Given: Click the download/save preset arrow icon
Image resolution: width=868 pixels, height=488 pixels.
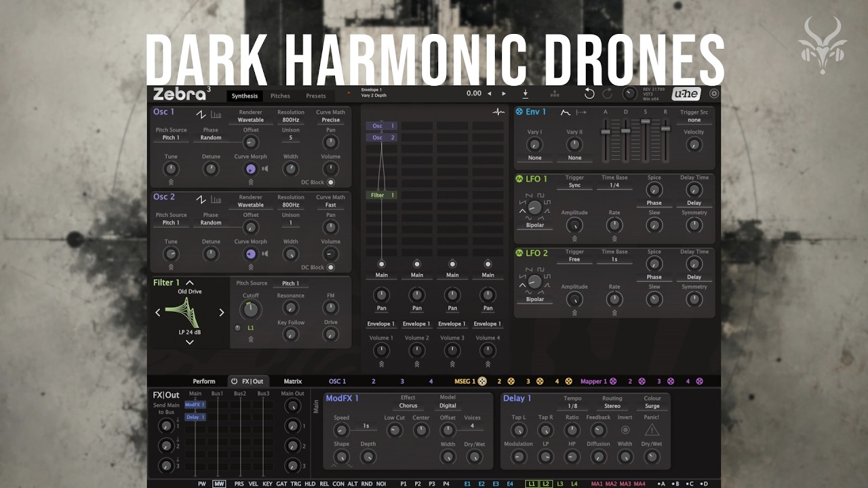Looking at the screenshot, I should click(525, 94).
